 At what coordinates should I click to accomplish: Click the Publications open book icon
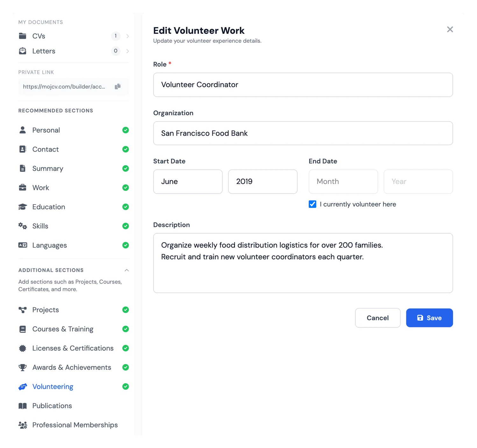pos(23,406)
